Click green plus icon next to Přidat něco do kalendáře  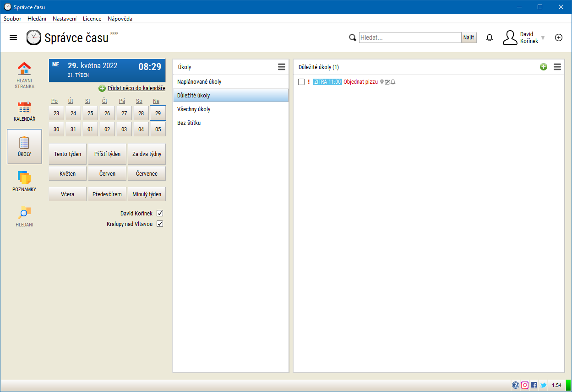click(x=102, y=88)
